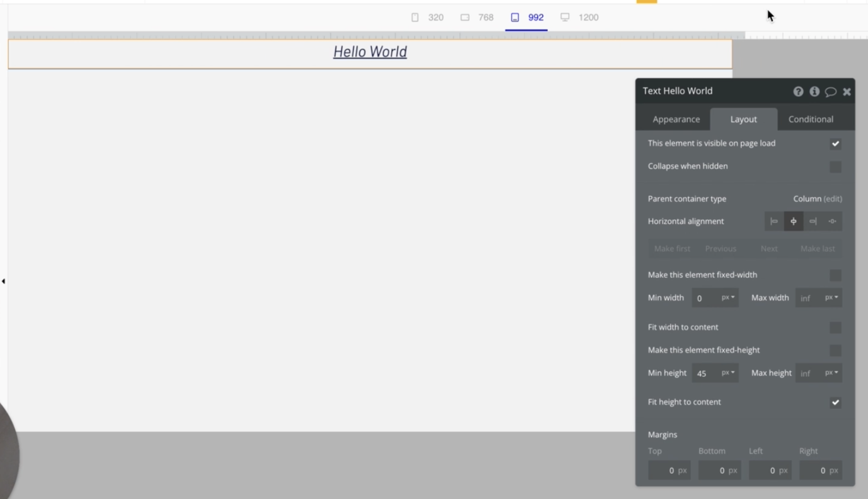This screenshot has width=868, height=499.
Task: Select stretch horizontal alignment
Action: (x=832, y=222)
